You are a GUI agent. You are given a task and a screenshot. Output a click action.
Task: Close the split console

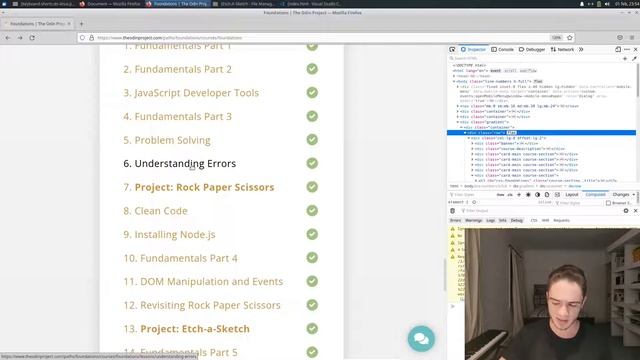pos(636,211)
